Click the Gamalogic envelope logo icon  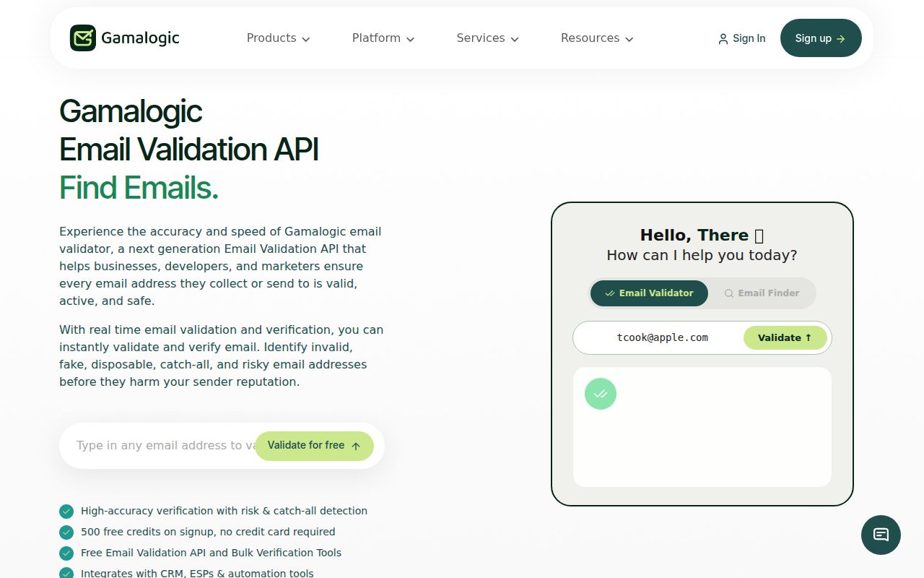click(83, 38)
